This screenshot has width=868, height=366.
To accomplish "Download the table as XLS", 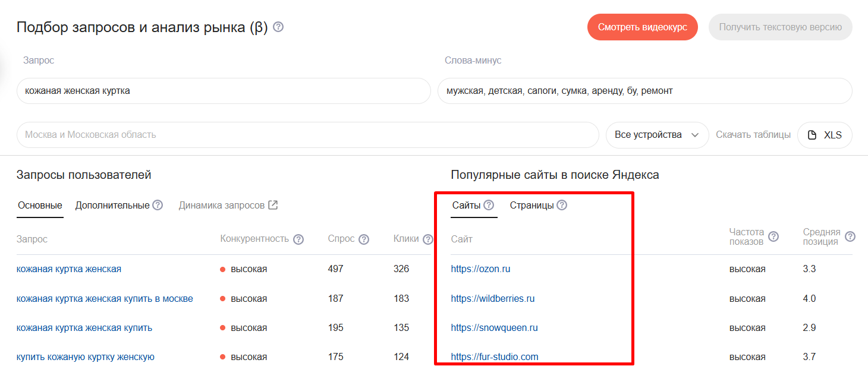I will click(825, 135).
